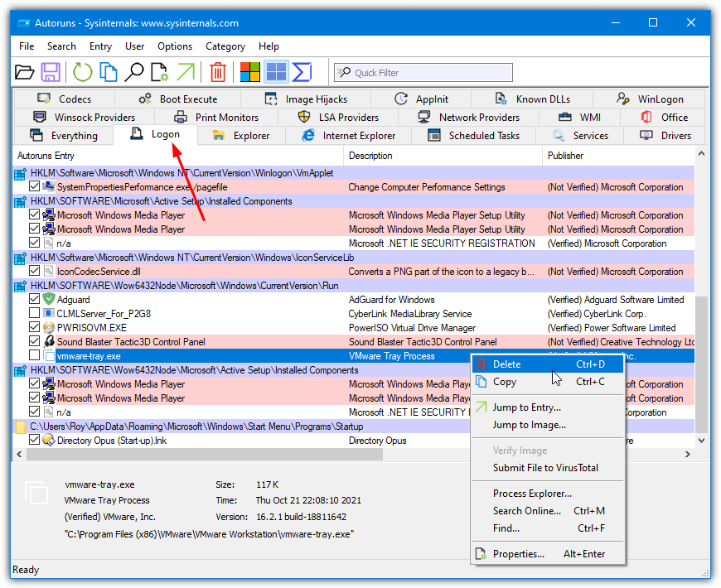Open the Entry menu
The width and height of the screenshot is (721, 588).
101,46
